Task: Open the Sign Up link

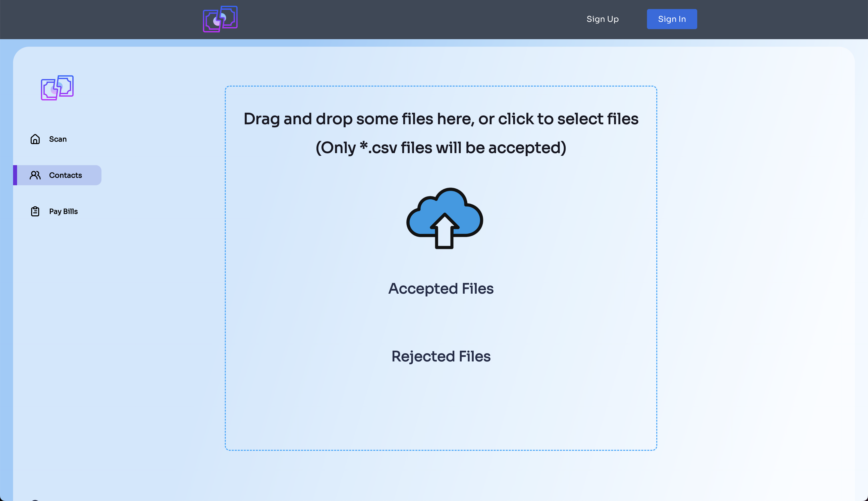Action: [602, 19]
